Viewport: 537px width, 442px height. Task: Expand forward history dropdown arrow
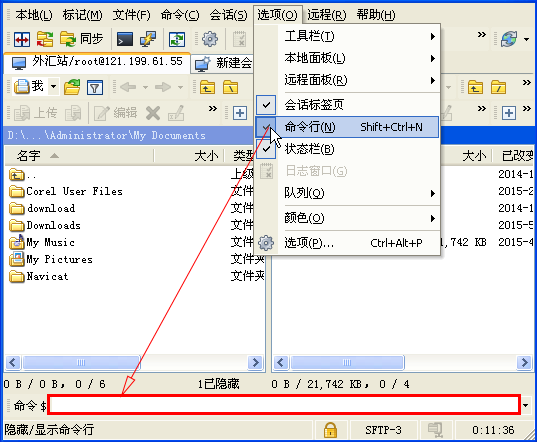coord(180,87)
